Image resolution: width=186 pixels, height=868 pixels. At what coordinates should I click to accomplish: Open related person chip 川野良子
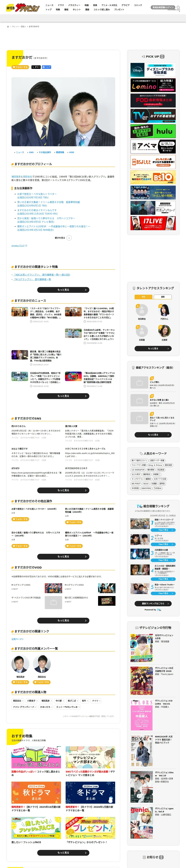(32, 701)
